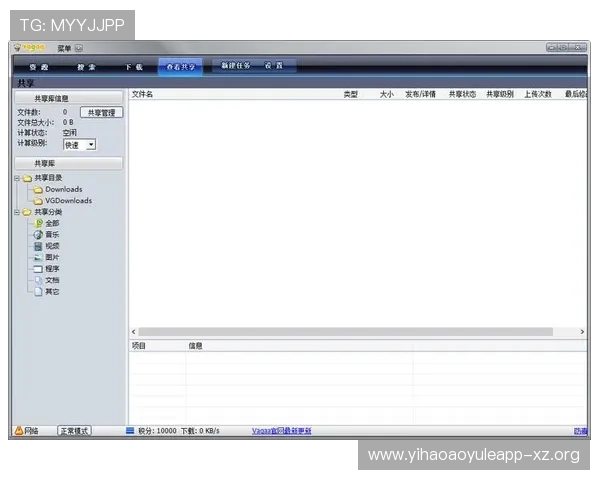Click the 积分: 10000 status text

pyautogui.click(x=157, y=431)
